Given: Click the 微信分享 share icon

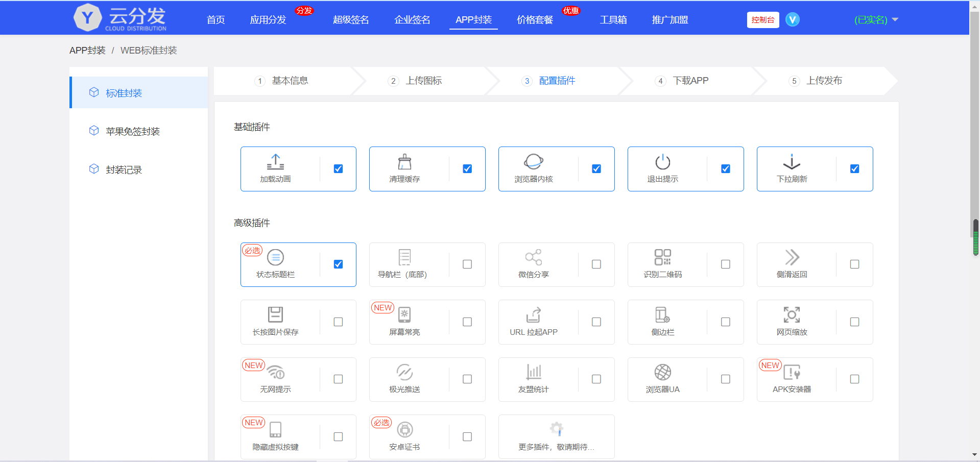Looking at the screenshot, I should (533, 258).
